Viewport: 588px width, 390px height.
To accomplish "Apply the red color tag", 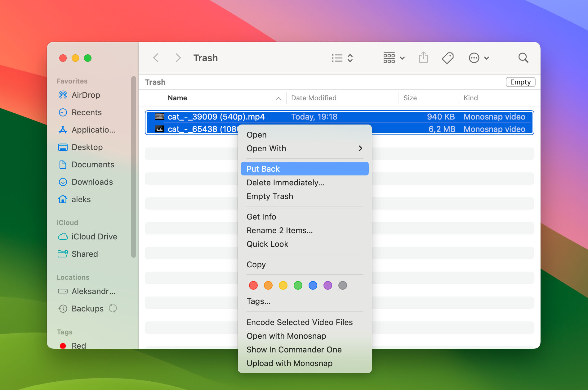I will 253,285.
